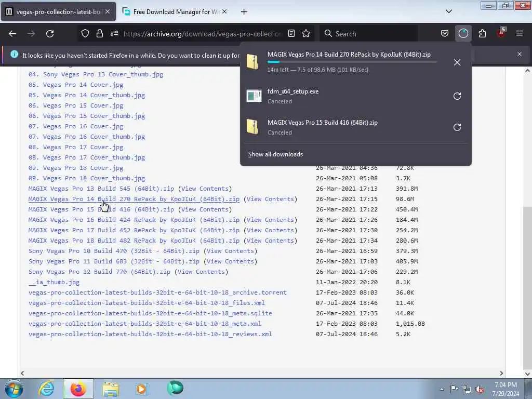Viewport: 532px width, 399px height.
Task: Click horizontal scrollbar left arrow
Action: click(x=22, y=373)
